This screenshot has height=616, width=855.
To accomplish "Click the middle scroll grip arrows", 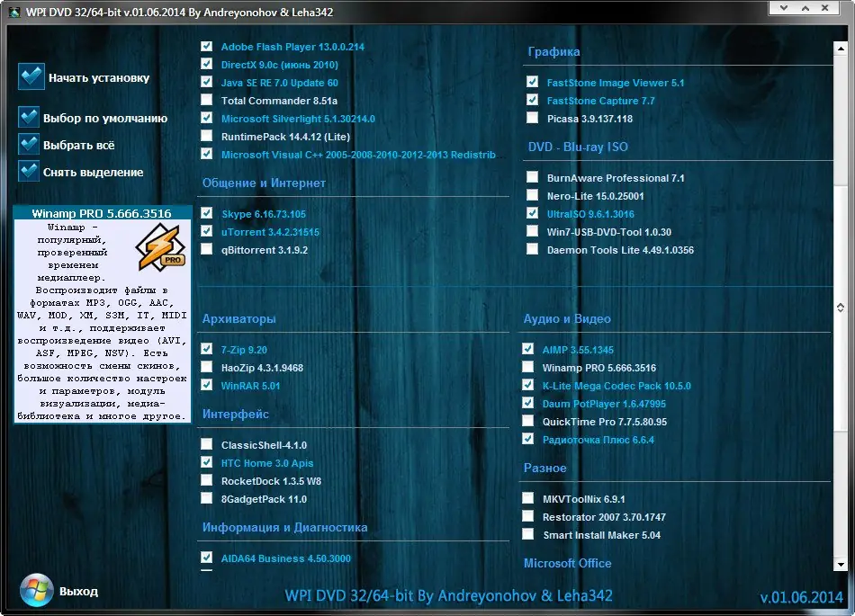I will [841, 308].
